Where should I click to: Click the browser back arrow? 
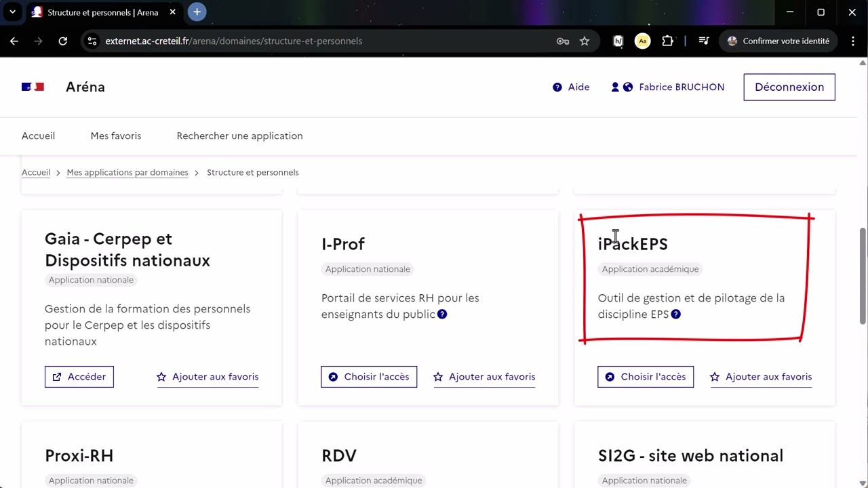click(14, 41)
